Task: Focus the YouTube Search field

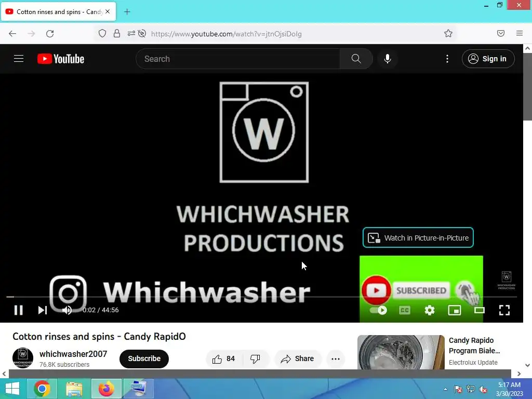Action: [x=238, y=59]
